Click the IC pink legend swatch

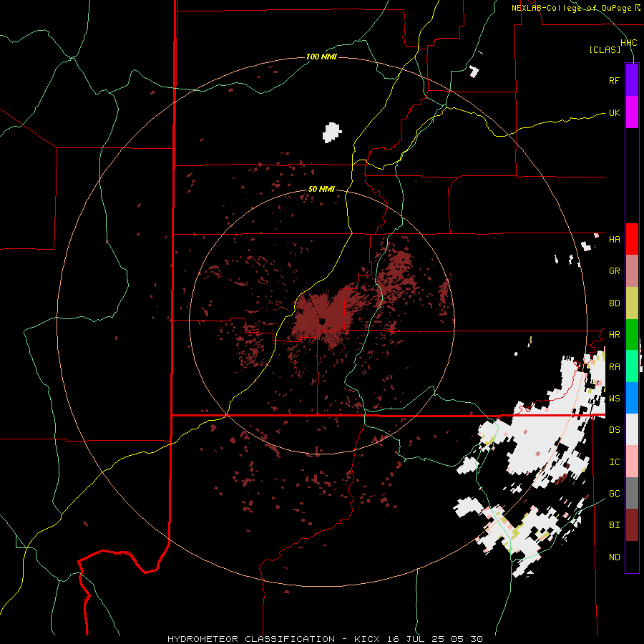pyautogui.click(x=632, y=462)
